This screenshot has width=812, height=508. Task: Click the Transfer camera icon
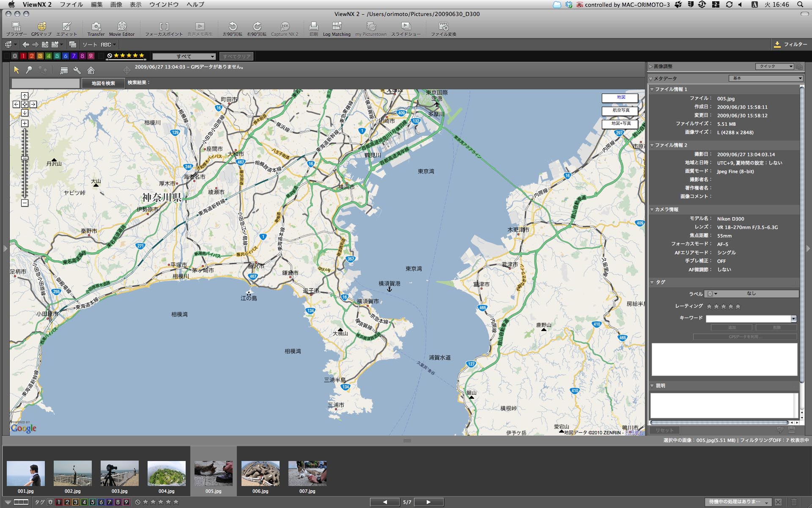point(96,29)
